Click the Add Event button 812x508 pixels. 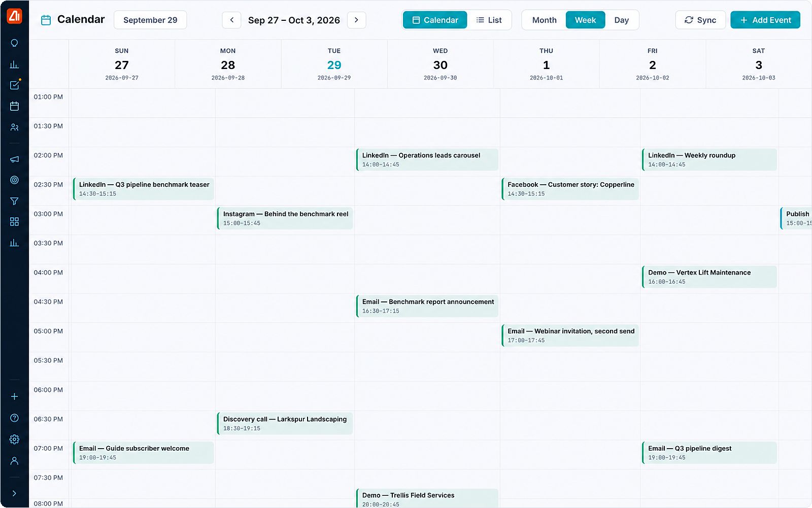(765, 20)
